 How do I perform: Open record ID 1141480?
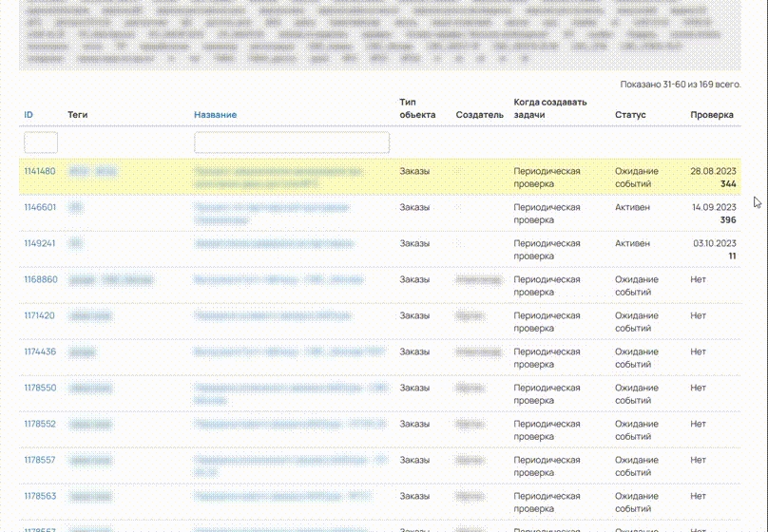coord(40,172)
